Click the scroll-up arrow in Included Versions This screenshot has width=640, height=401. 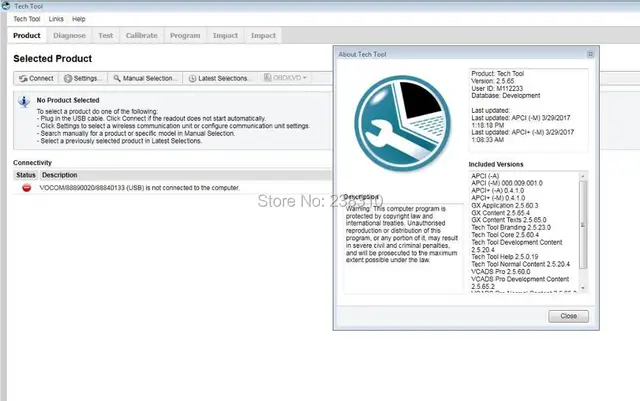tap(583, 176)
